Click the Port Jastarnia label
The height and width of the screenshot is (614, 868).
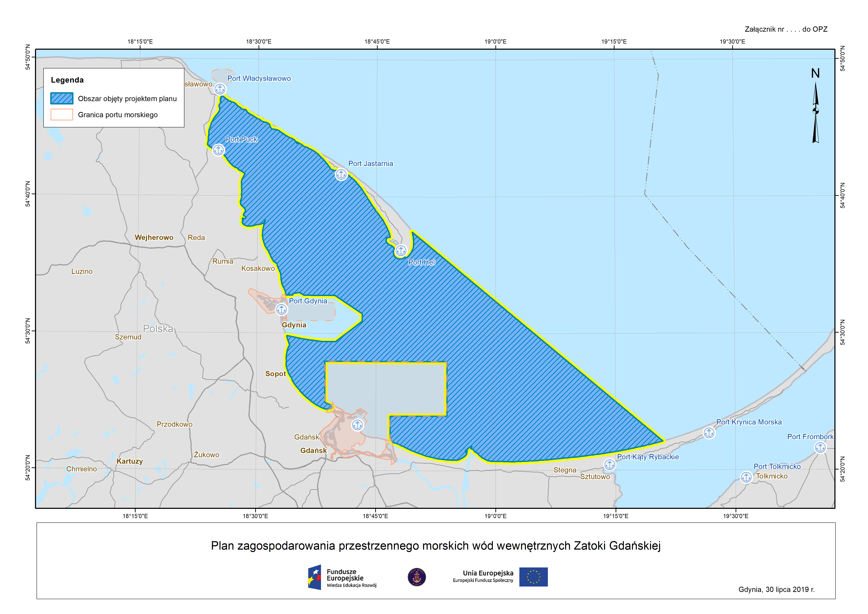(371, 164)
